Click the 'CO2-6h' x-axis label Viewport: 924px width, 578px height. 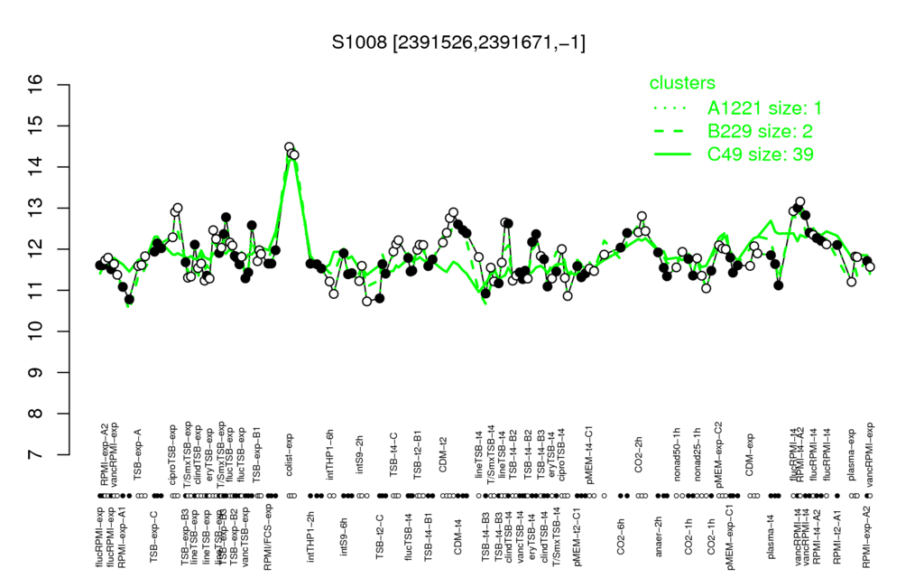[x=621, y=536]
